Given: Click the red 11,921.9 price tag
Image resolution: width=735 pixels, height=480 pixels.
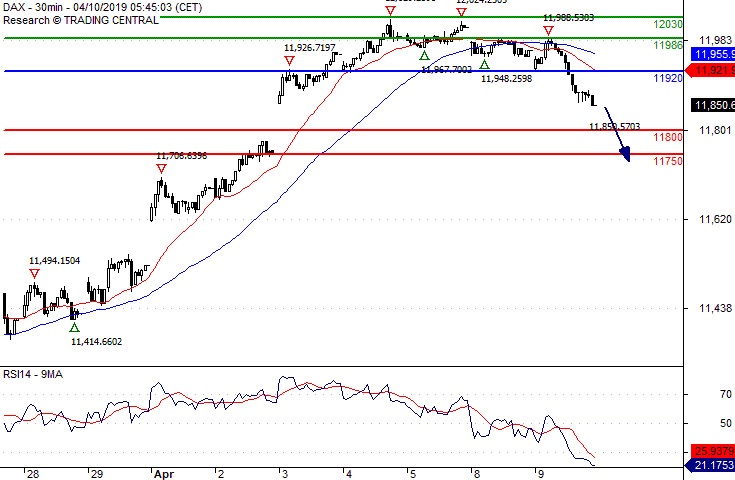Looking at the screenshot, I should click(x=710, y=71).
